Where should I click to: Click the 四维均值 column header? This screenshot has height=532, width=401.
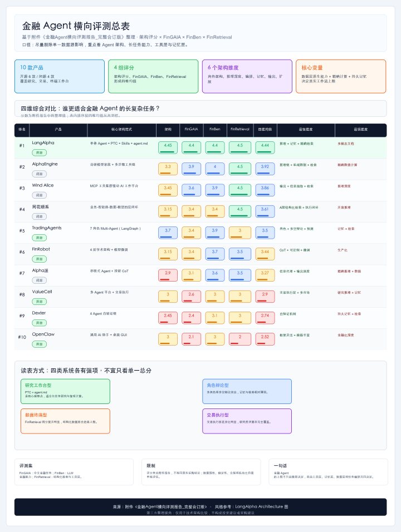coord(265,129)
